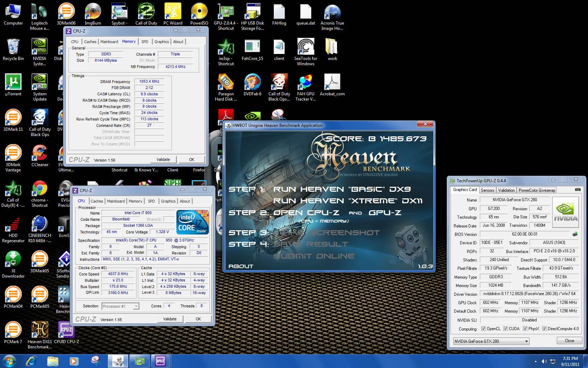Click the NVIDIA logo in GPU-Z
Viewport: 588px width, 368px height.
566,213
